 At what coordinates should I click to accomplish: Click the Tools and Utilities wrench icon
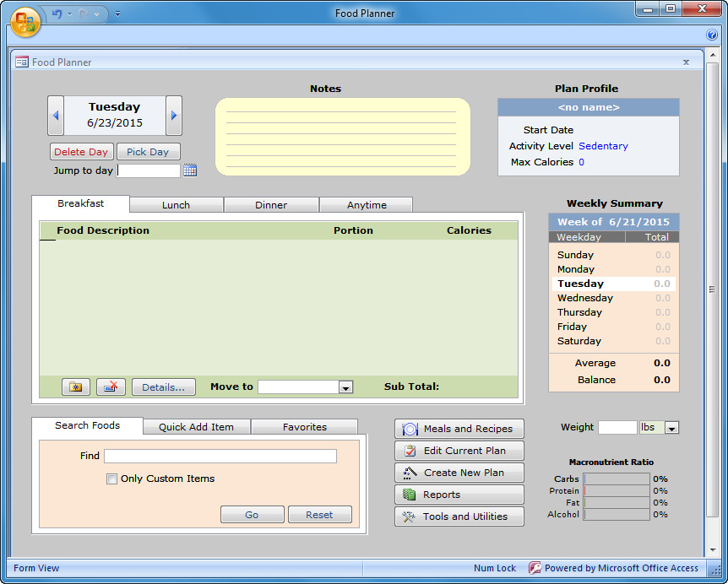pos(409,516)
